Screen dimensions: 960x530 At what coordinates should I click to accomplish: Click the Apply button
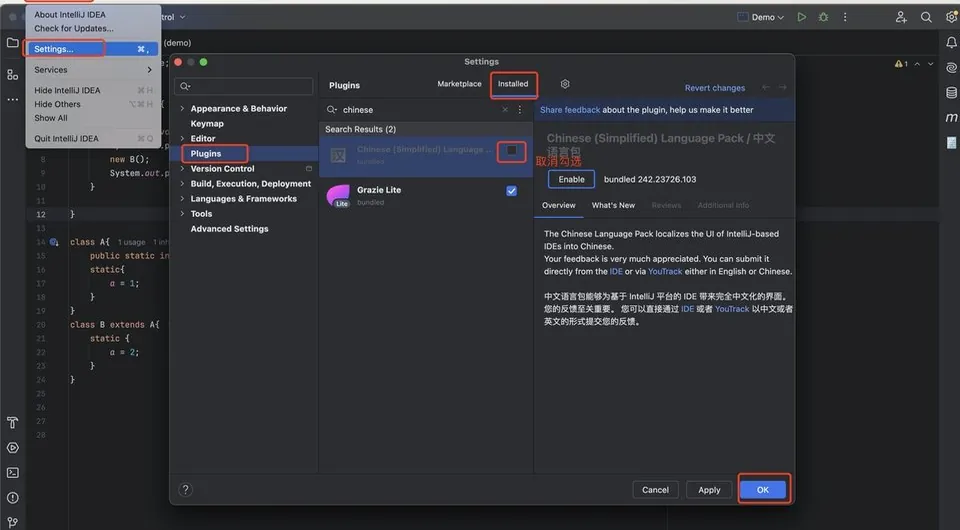point(709,490)
